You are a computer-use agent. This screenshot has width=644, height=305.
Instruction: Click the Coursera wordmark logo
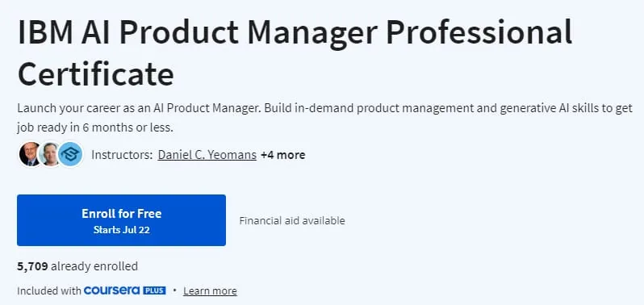point(111,290)
